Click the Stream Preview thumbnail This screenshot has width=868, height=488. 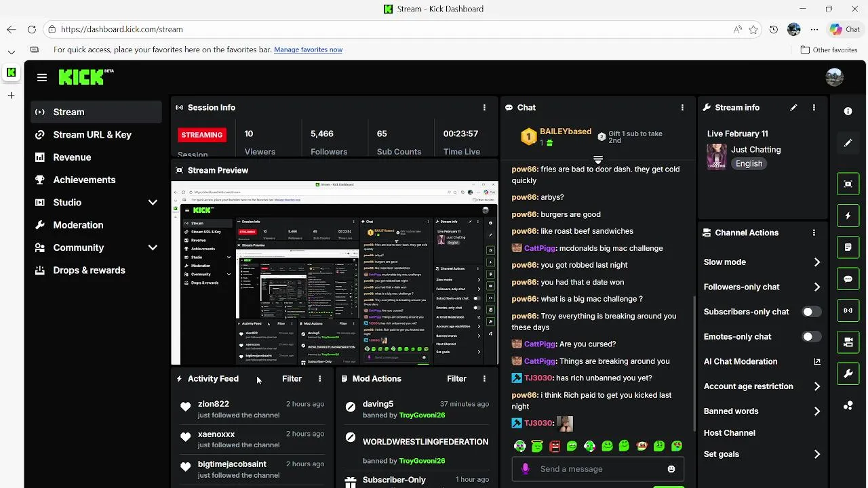(x=334, y=273)
